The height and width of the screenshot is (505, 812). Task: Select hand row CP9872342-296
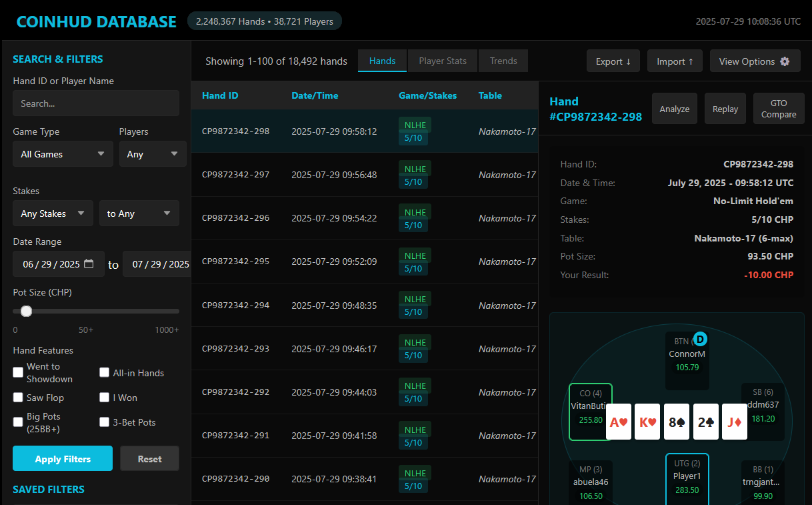365,218
